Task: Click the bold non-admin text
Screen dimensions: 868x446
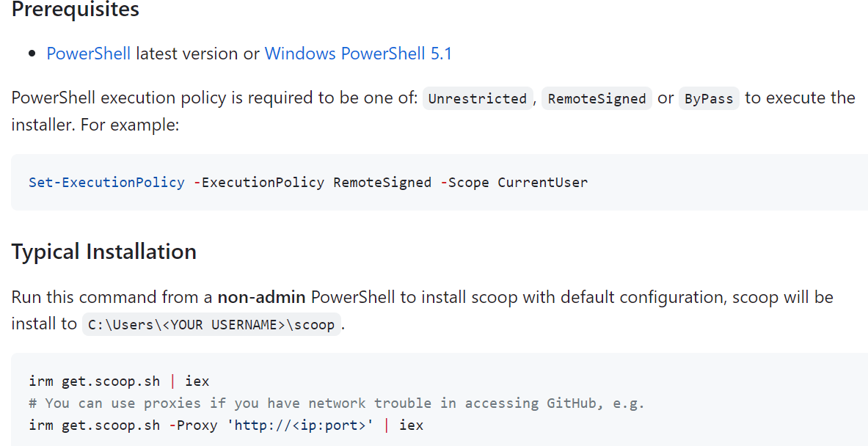Action: 260,297
